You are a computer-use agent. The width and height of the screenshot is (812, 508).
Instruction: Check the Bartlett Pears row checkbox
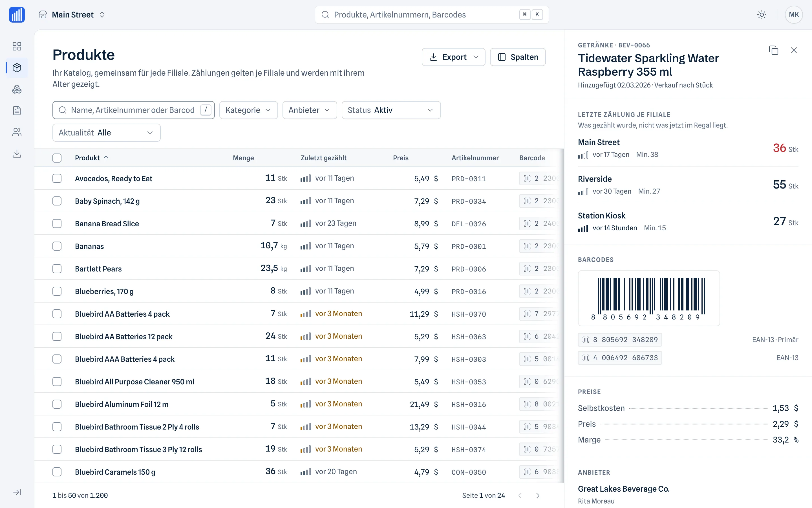57,269
